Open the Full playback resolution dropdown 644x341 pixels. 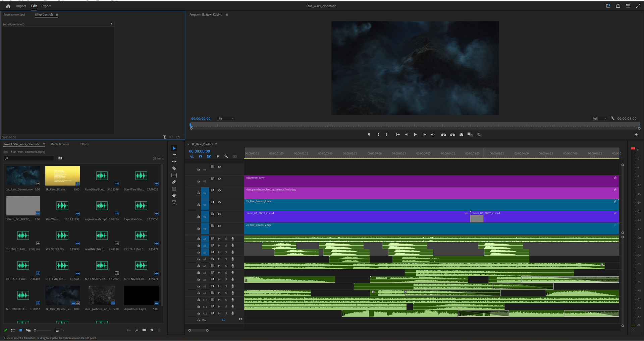[599, 118]
